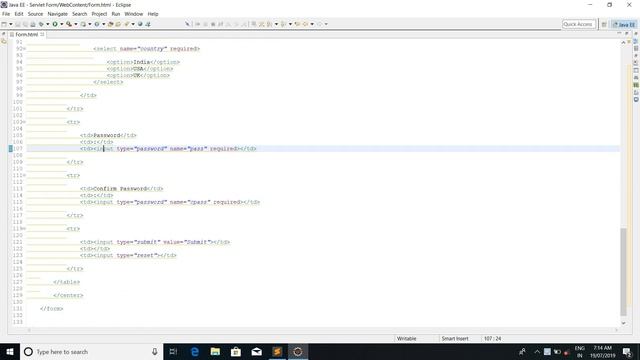Maximize the editor area icon

click(x=627, y=34)
